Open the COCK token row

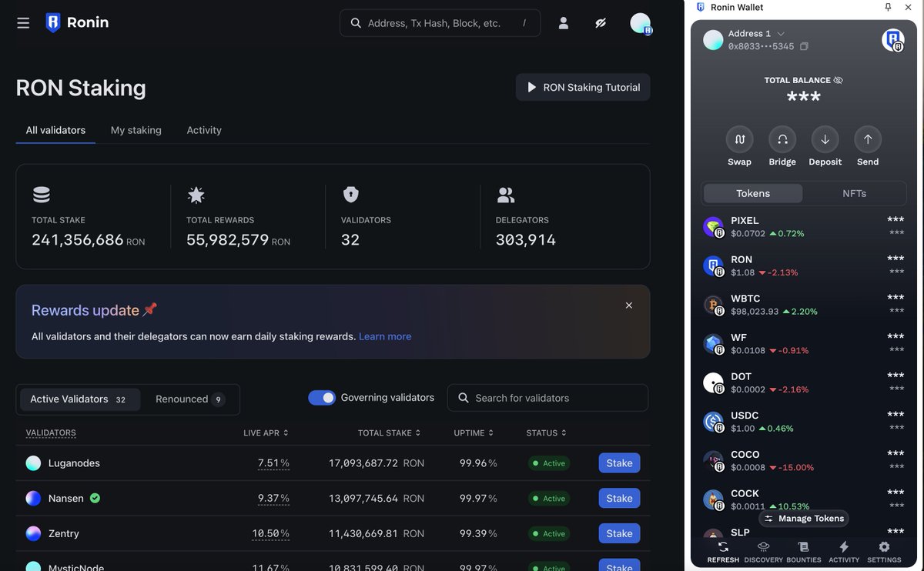click(x=803, y=500)
